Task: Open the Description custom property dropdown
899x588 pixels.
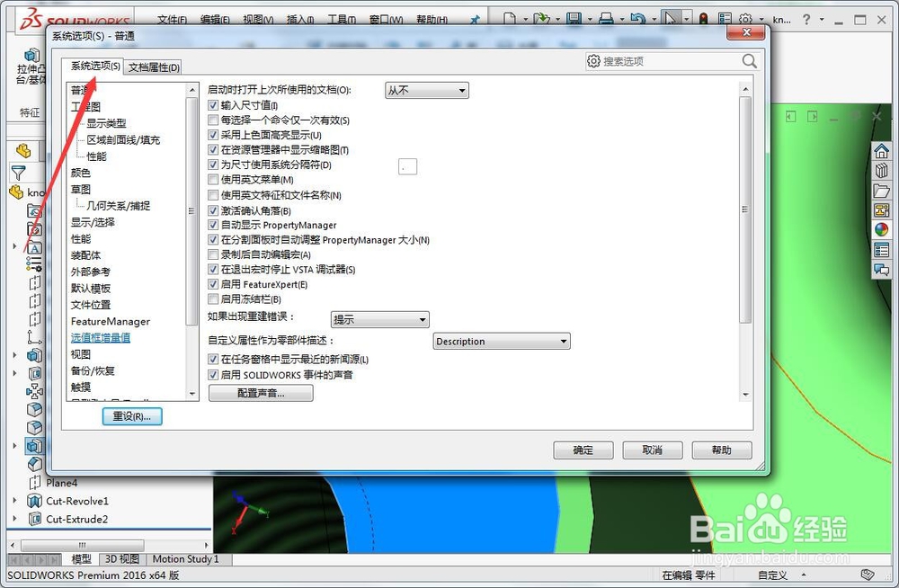Action: pos(501,342)
